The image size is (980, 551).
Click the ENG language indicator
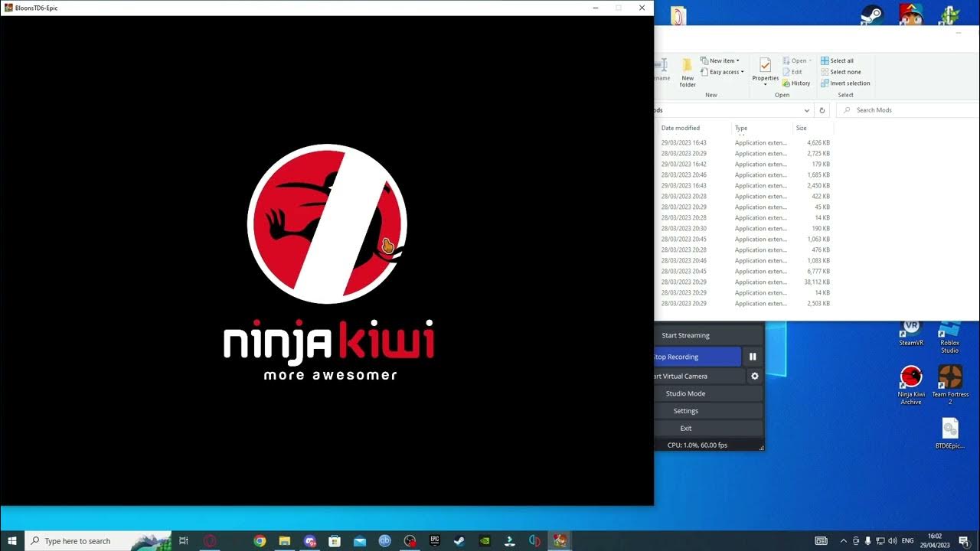(x=908, y=541)
